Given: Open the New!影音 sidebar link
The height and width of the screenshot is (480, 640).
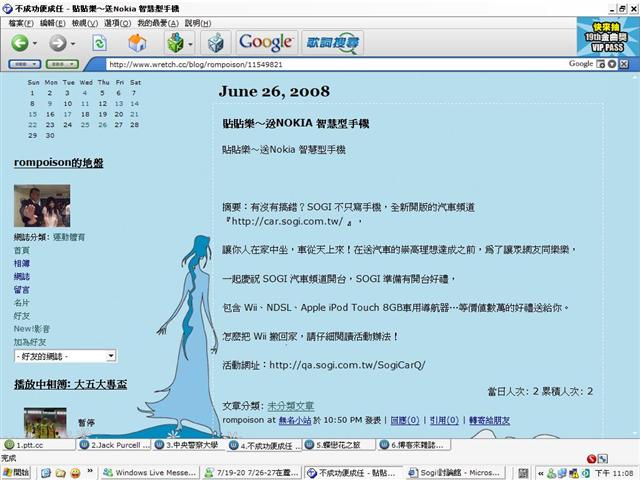Looking at the screenshot, I should [x=32, y=329].
